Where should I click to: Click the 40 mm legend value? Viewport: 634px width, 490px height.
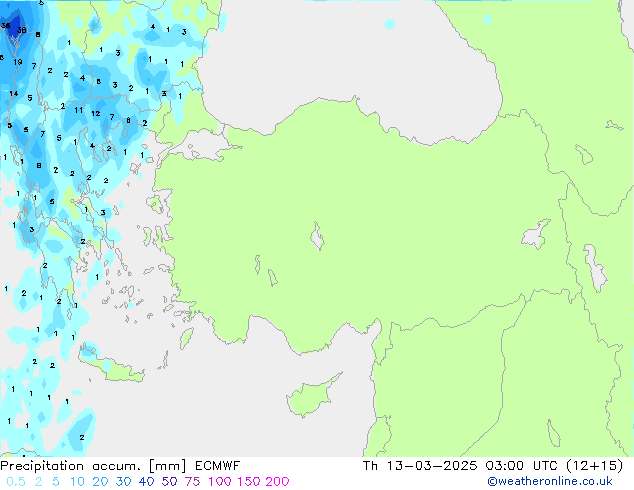click(146, 482)
